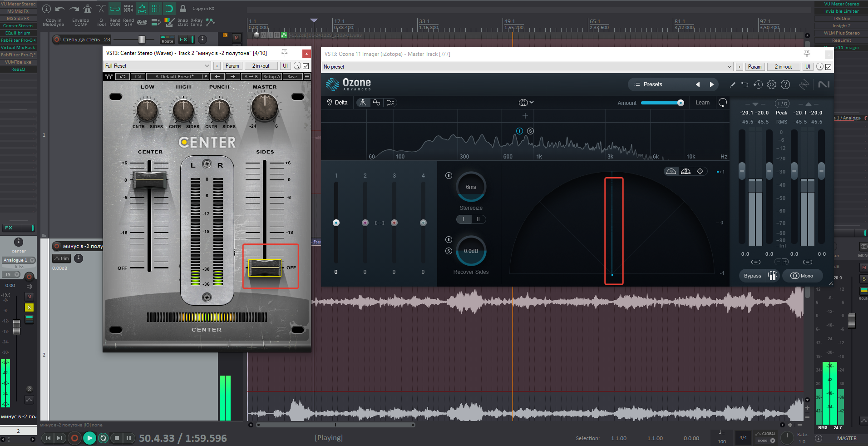This screenshot has height=446, width=868.
Task: Click the Copy in RX toolbar button
Action: (203, 9)
